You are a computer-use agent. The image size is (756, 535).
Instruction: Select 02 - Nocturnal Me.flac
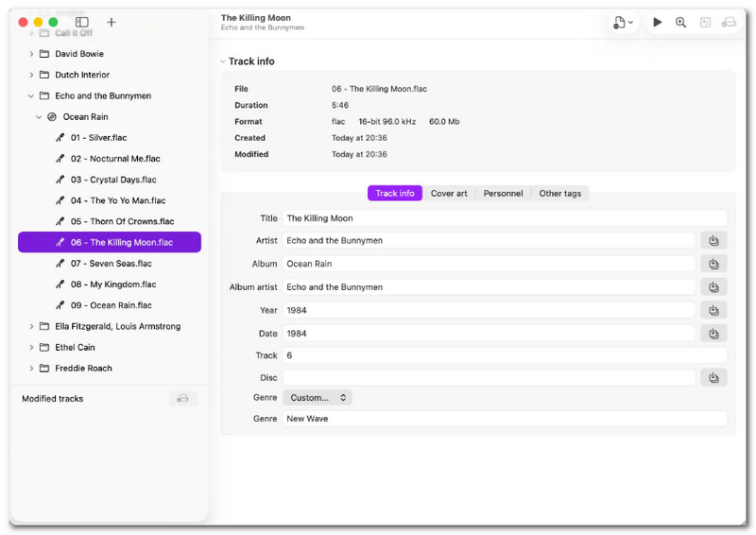coord(110,159)
